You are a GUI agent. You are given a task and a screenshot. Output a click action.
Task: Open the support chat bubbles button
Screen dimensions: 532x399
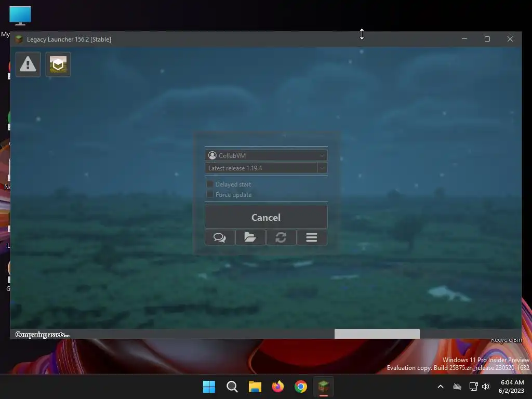[220, 237]
